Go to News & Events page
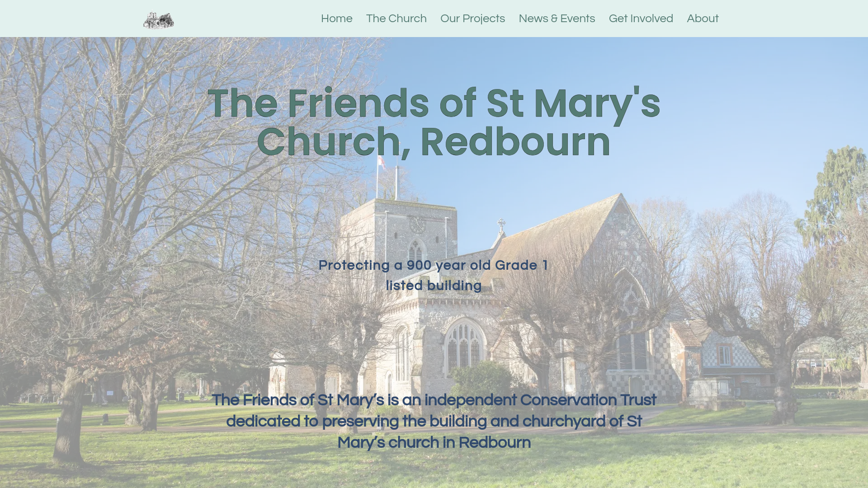 click(x=557, y=19)
